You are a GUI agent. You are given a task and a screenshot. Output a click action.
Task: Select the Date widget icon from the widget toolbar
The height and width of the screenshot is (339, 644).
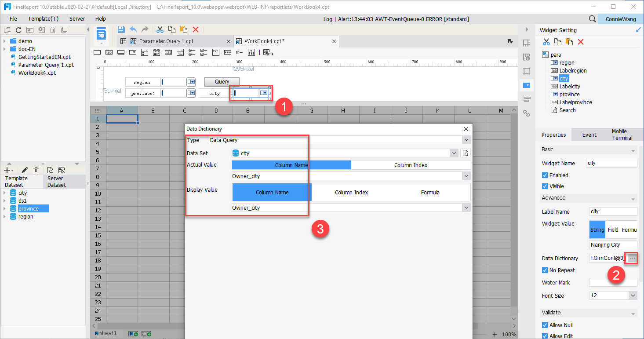[156, 52]
